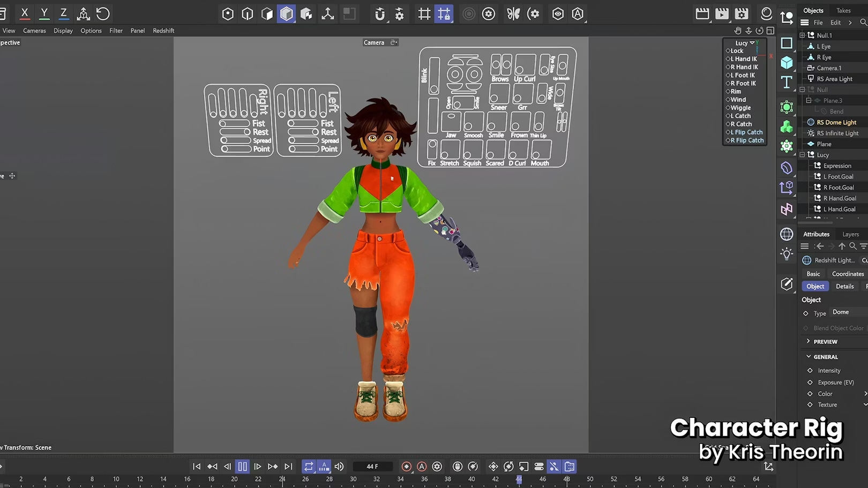Pause the animation playback
Screen dimensions: 868x488
pos(242,467)
